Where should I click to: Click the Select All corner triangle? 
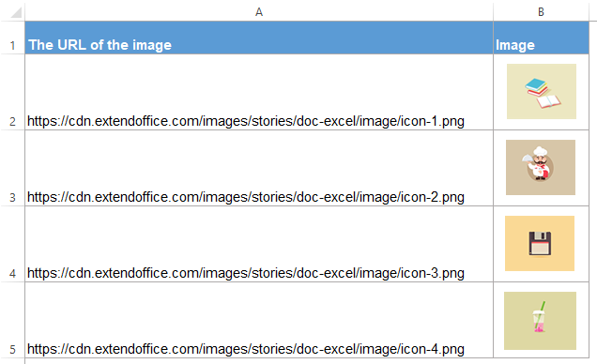[16, 12]
